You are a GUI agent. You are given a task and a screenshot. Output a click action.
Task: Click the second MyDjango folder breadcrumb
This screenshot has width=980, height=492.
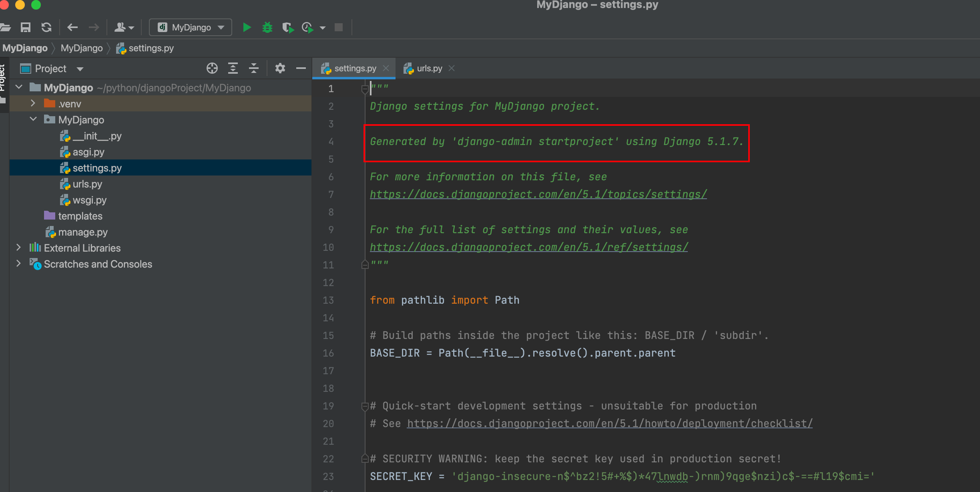tap(82, 48)
